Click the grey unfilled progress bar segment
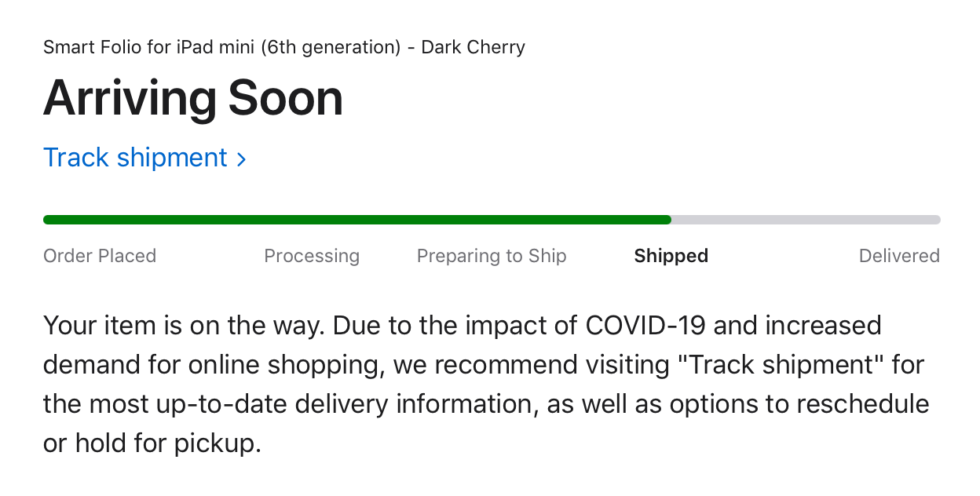Viewport: 980px width, 496px height. 805,220
